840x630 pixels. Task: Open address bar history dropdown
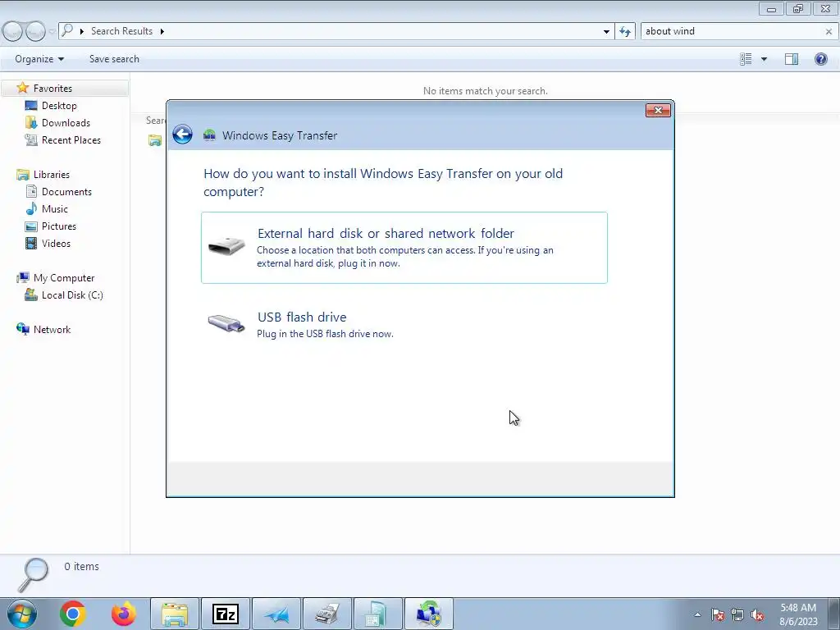pos(606,32)
